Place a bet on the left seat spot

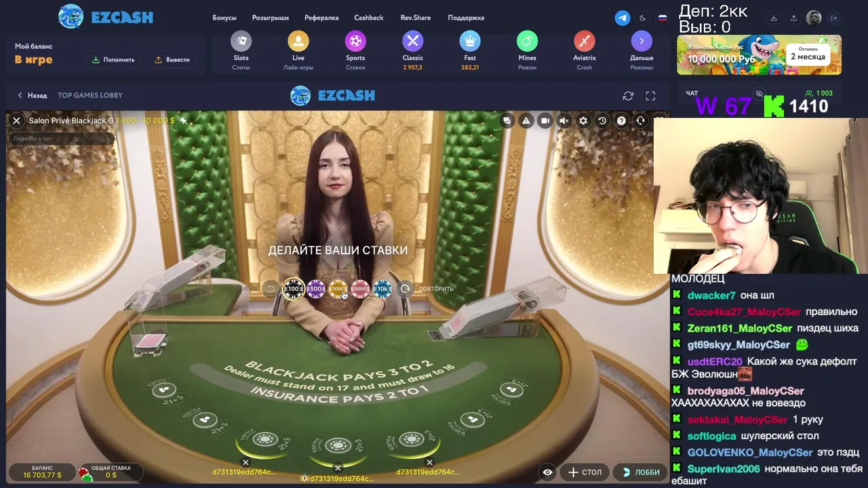(x=265, y=440)
